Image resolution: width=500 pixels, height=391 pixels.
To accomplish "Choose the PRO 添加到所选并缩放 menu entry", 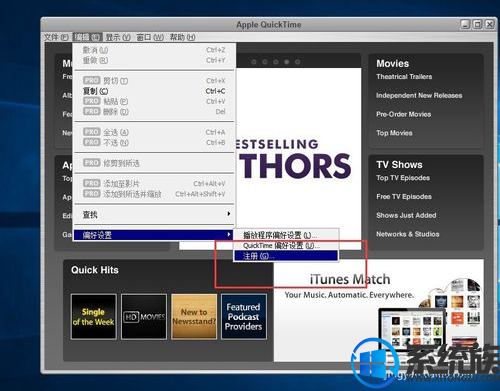I will (x=154, y=194).
